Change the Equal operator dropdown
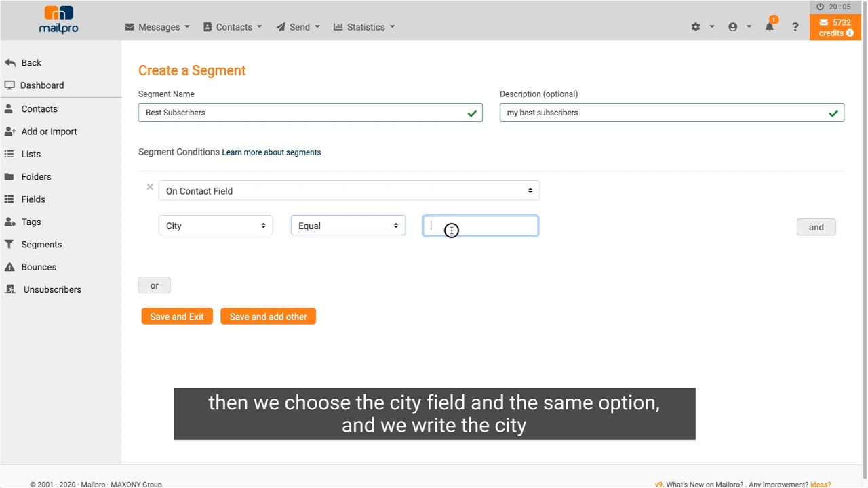This screenshot has width=868, height=488. tap(348, 226)
